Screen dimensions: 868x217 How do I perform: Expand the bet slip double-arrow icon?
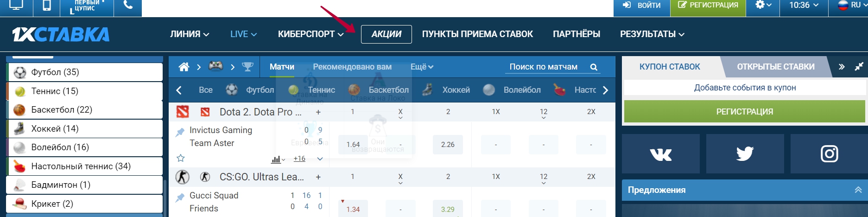click(x=842, y=67)
